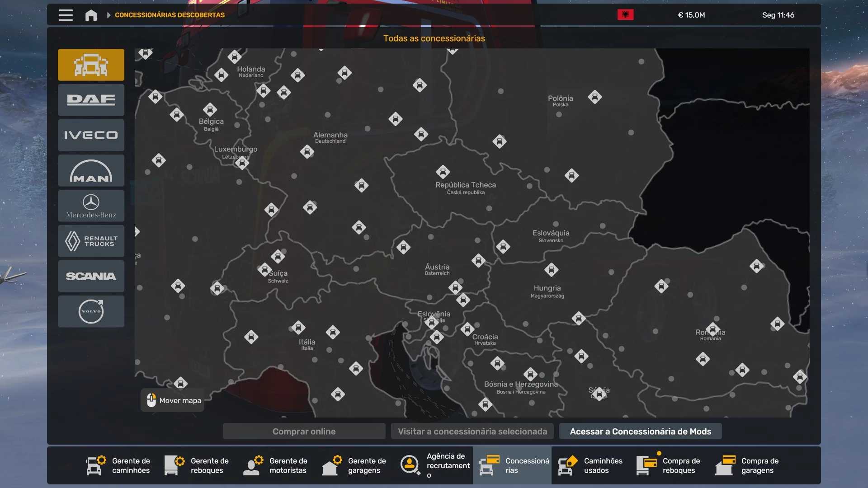
Task: Filter dealerships by Mercedes-Benz brand
Action: [91, 206]
